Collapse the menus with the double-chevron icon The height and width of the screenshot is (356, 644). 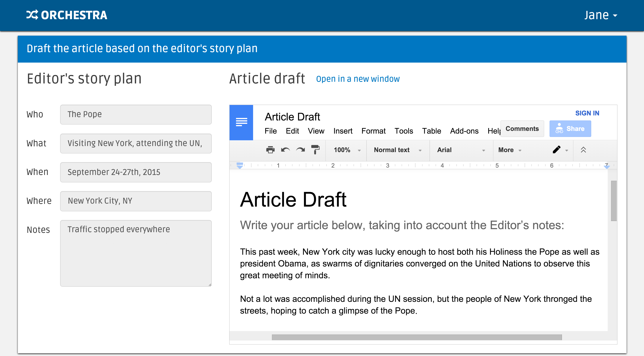pos(583,150)
